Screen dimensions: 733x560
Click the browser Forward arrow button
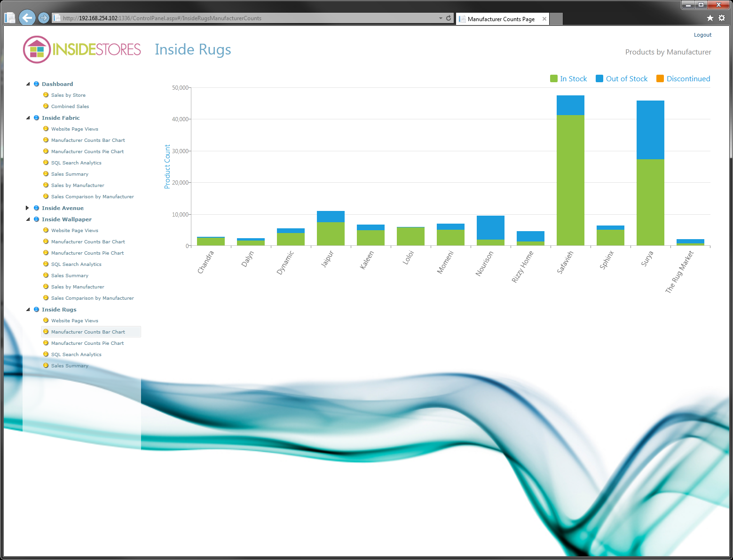43,18
